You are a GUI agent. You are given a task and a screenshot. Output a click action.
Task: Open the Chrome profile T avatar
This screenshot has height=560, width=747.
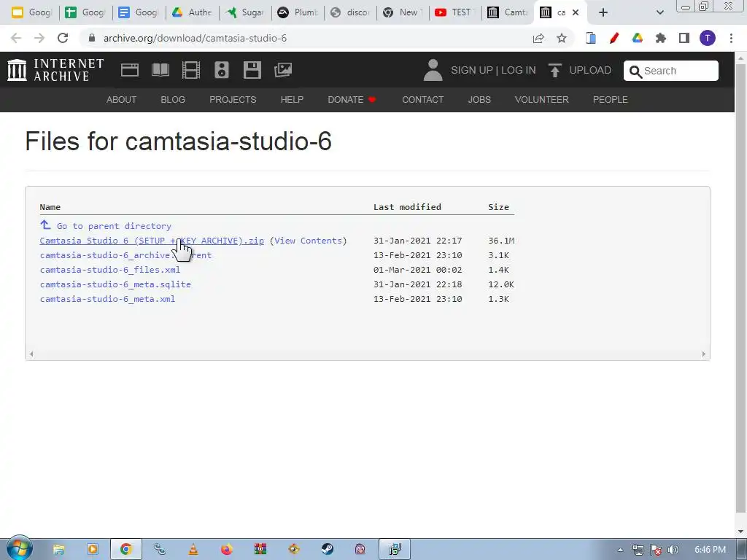pos(708,38)
